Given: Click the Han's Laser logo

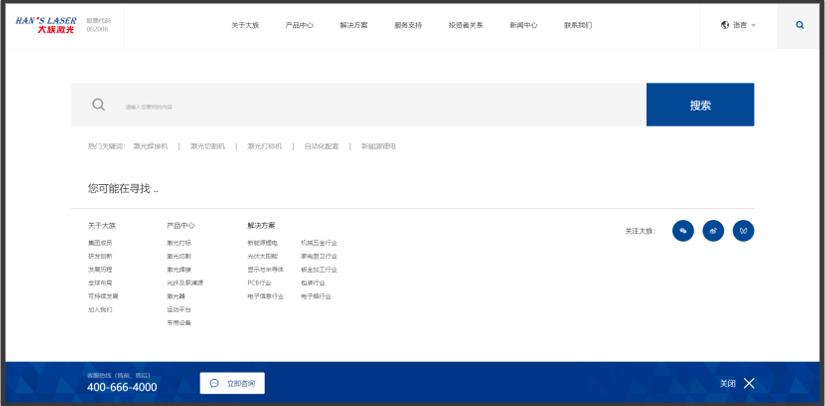Looking at the screenshot, I should [46, 25].
